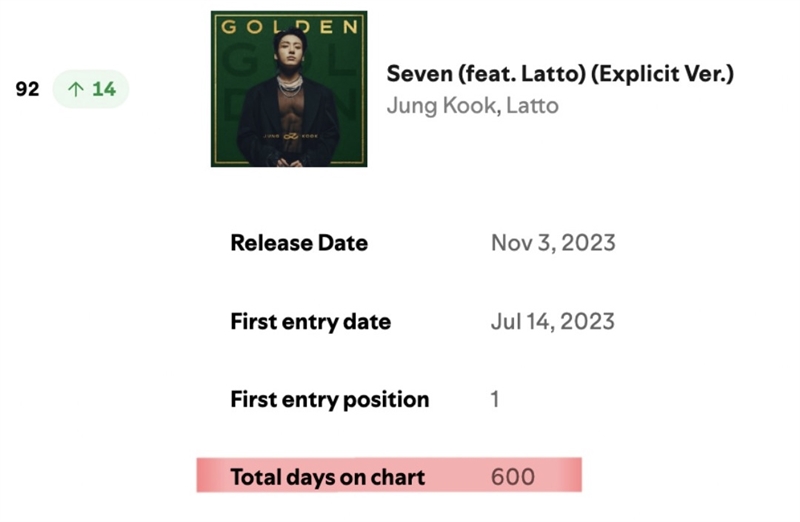The width and height of the screenshot is (800, 522).
Task: Select the First entry position label
Action: click(x=330, y=400)
